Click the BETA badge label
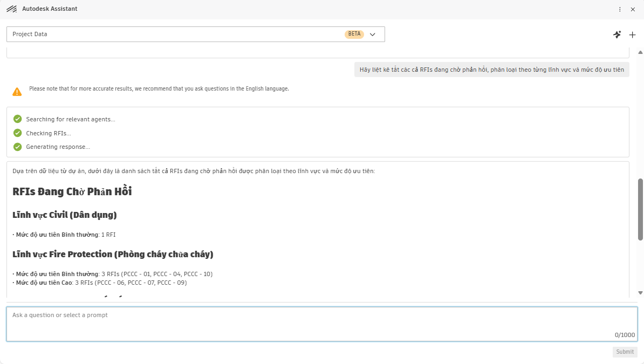This screenshot has height=364, width=644. (354, 34)
